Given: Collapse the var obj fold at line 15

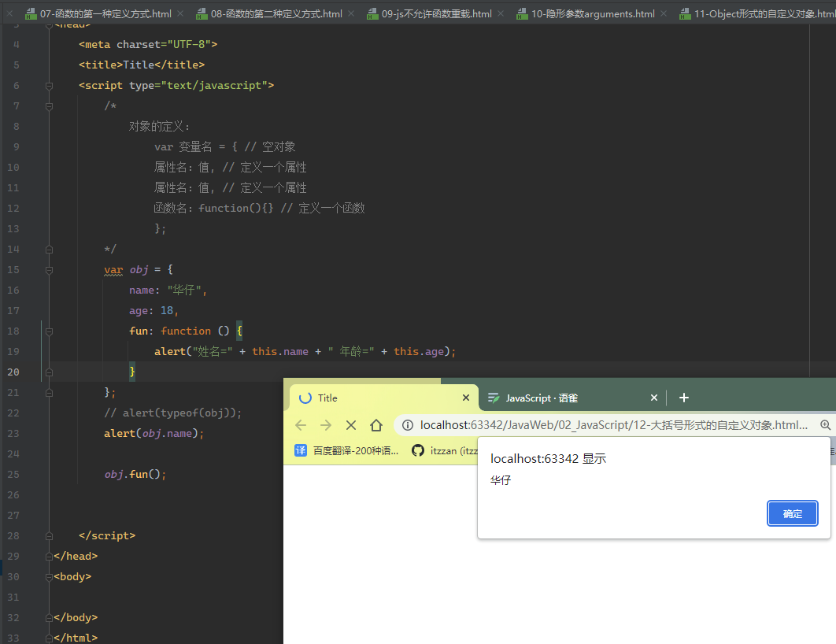Looking at the screenshot, I should (x=49, y=270).
